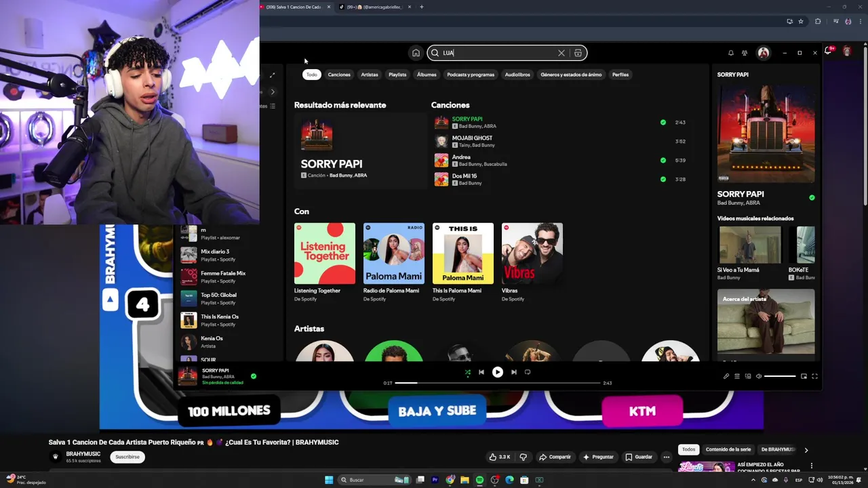
Task: Select the Canciones filter chip
Action: (339, 75)
